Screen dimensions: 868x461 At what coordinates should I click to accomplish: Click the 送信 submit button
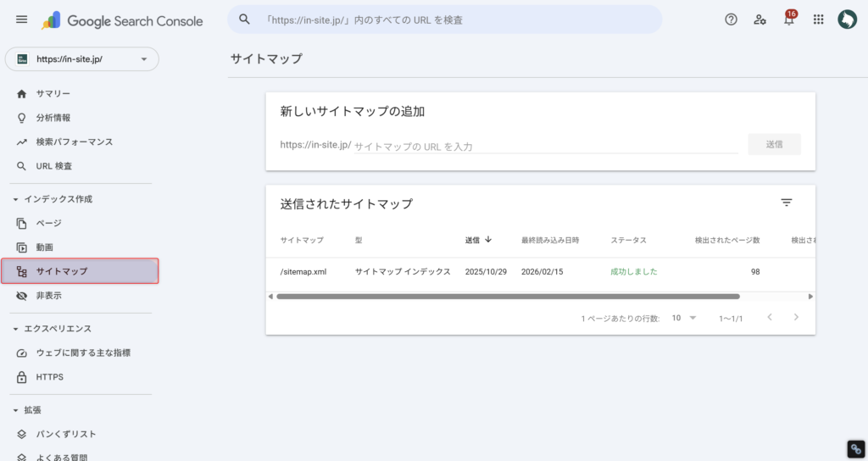774,144
